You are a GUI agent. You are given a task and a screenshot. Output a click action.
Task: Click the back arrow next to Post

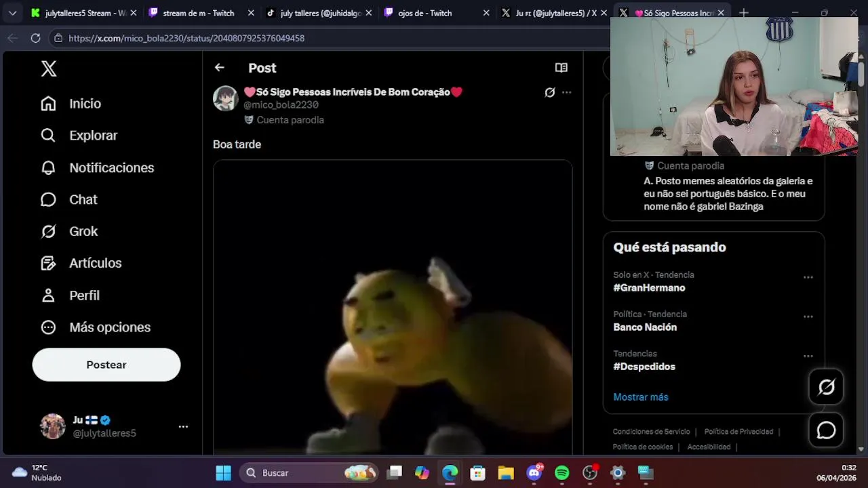[219, 67]
